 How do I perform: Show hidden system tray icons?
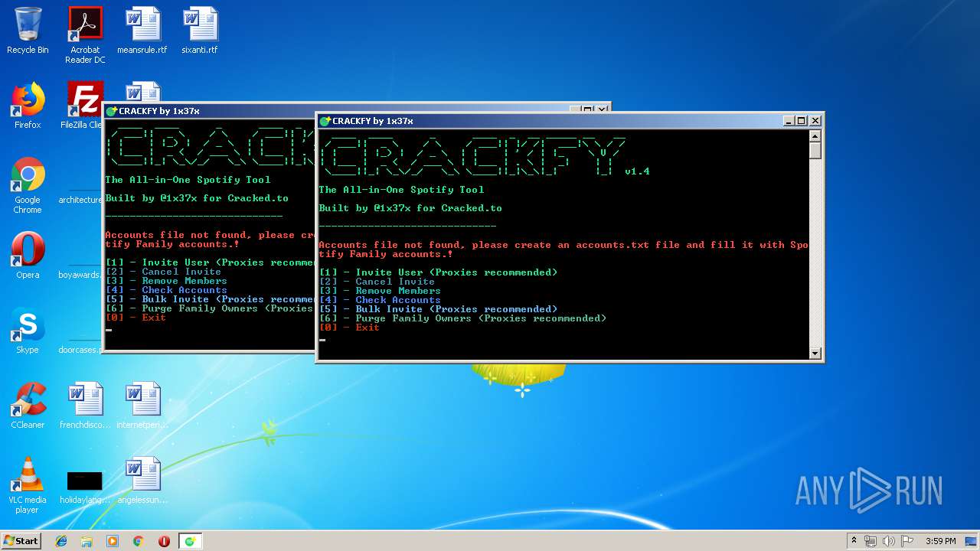[x=854, y=540]
